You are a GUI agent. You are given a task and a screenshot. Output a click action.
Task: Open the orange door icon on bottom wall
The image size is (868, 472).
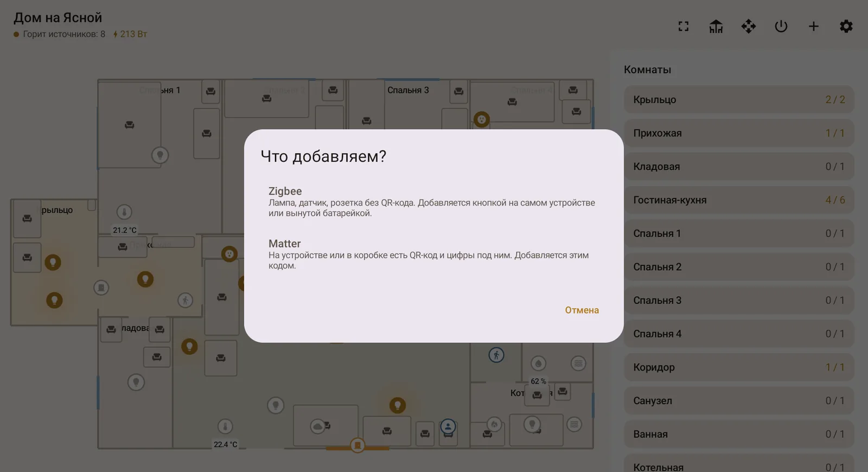point(358,445)
